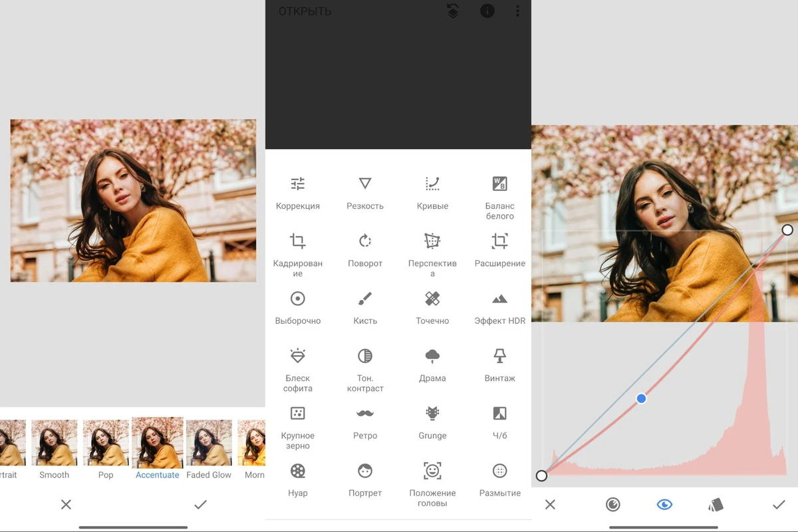This screenshot has width=798, height=532.
Task: Confirm the curves edit with checkmark
Action: pos(779,505)
